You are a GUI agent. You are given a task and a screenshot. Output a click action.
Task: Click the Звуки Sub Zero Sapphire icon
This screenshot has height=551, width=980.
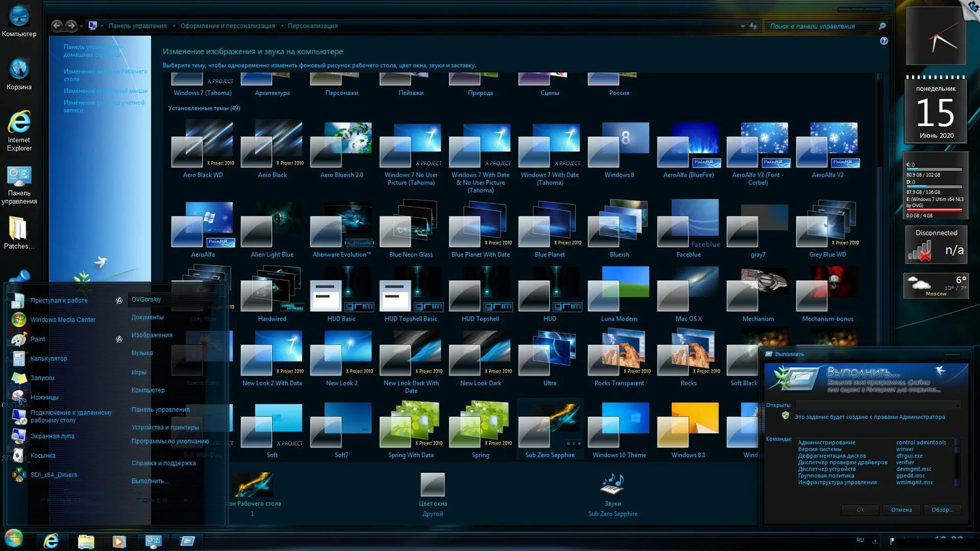coord(612,485)
